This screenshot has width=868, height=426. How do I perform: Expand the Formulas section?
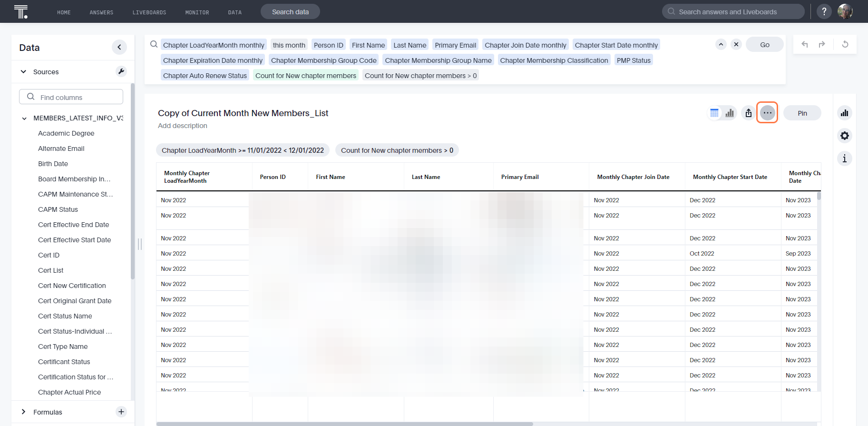[x=23, y=412]
